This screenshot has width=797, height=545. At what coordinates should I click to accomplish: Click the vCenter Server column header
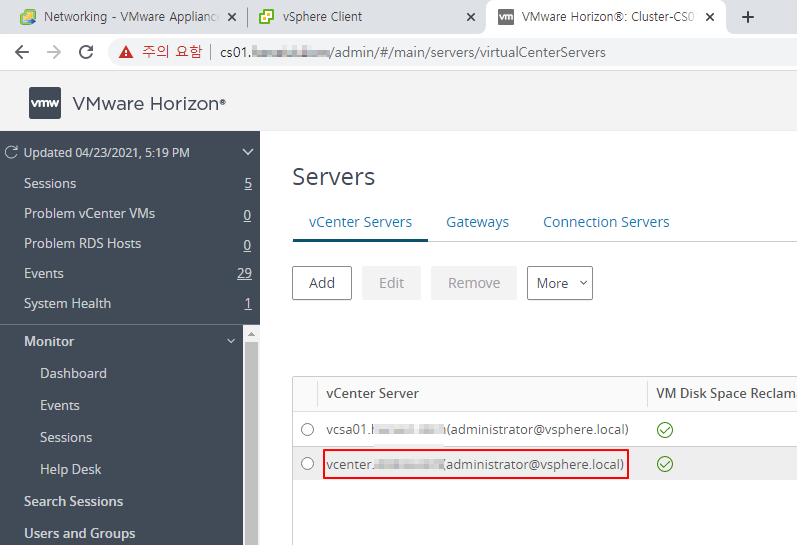tap(372, 393)
